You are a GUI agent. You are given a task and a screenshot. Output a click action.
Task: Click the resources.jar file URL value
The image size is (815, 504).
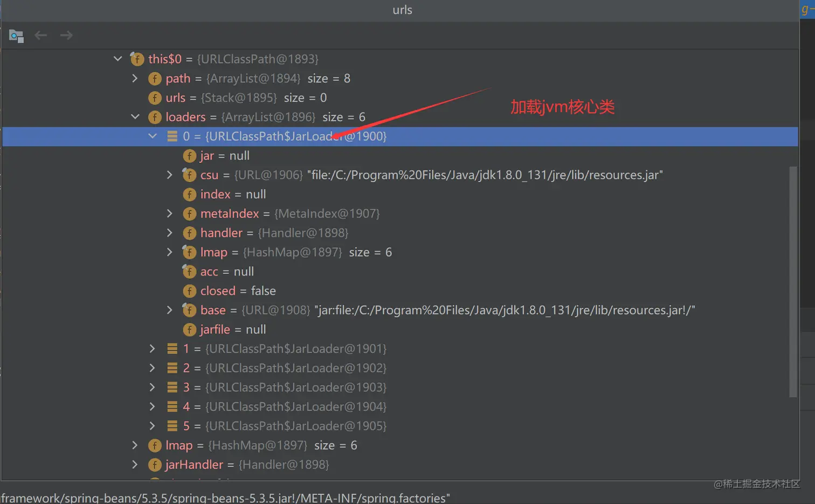[x=485, y=175]
